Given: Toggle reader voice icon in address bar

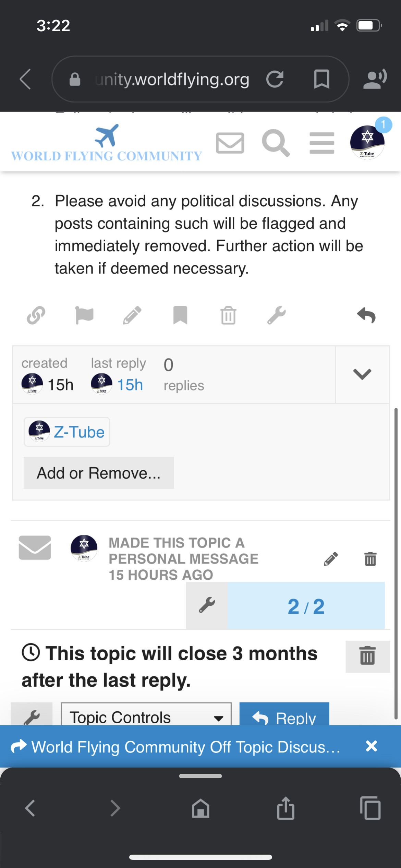Looking at the screenshot, I should point(375,79).
